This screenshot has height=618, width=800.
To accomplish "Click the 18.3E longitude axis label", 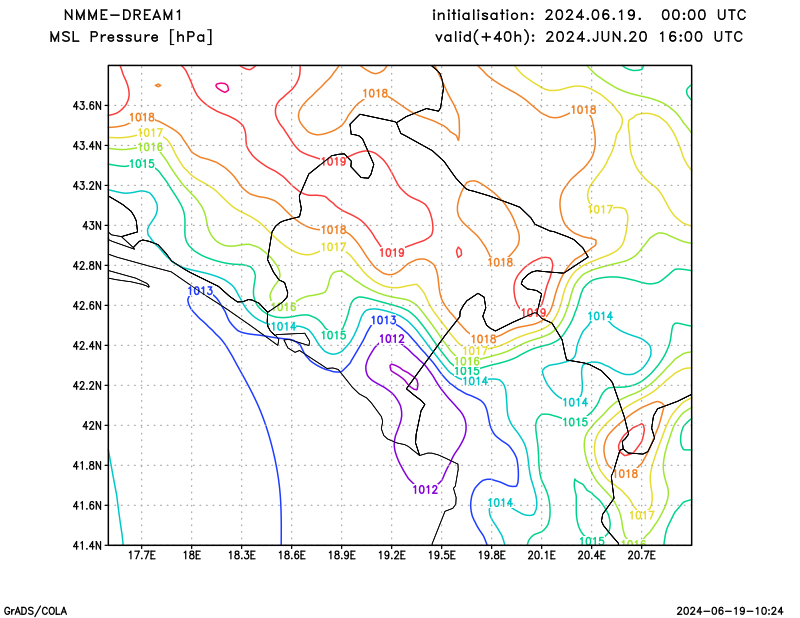I will [x=241, y=555].
